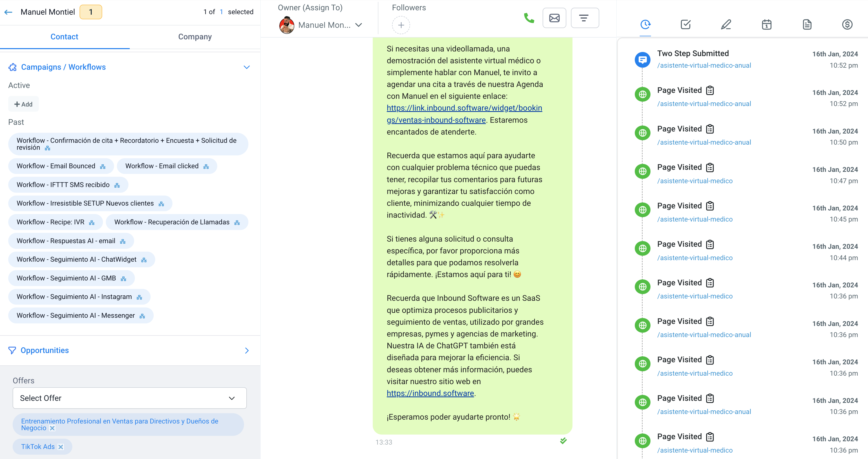Click the calendar scheduling icon

766,25
